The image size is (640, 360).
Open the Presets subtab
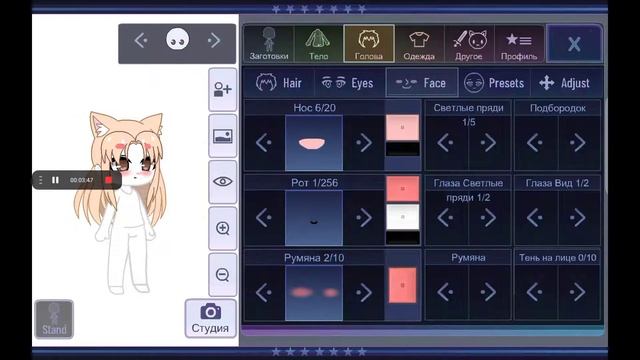click(x=494, y=83)
